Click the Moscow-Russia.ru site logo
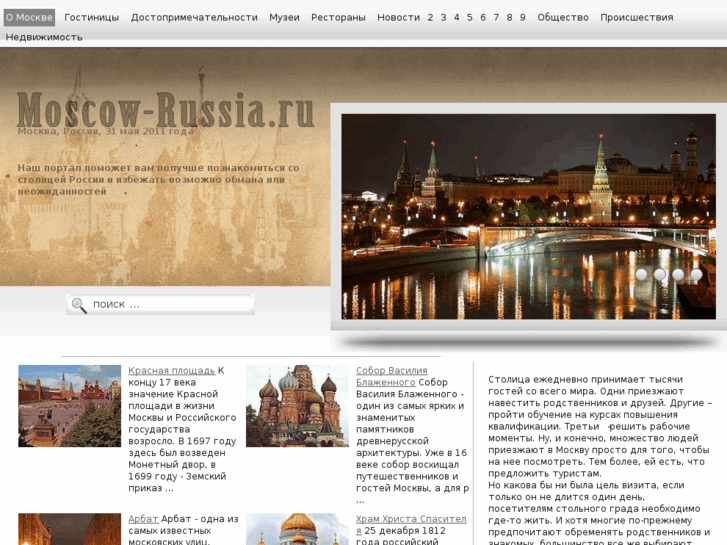Screen dimensions: 727x545 165,110
